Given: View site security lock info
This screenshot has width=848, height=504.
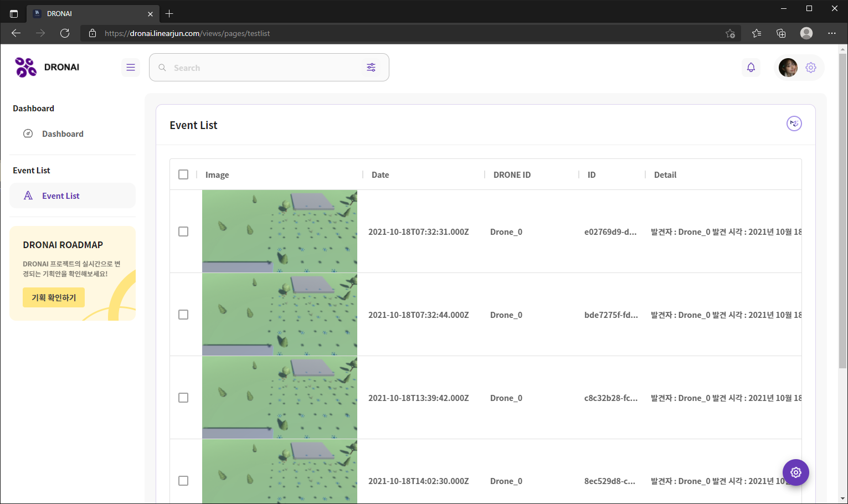Looking at the screenshot, I should (92, 33).
